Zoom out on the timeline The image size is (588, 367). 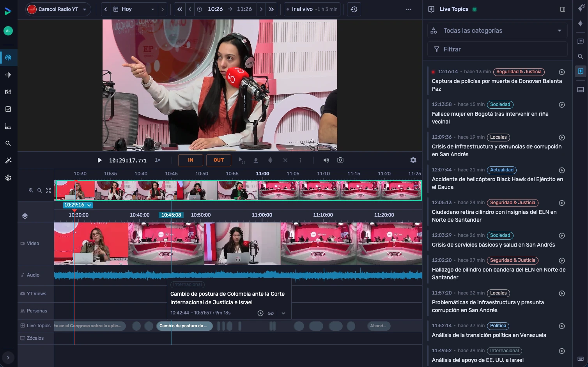coord(39,191)
